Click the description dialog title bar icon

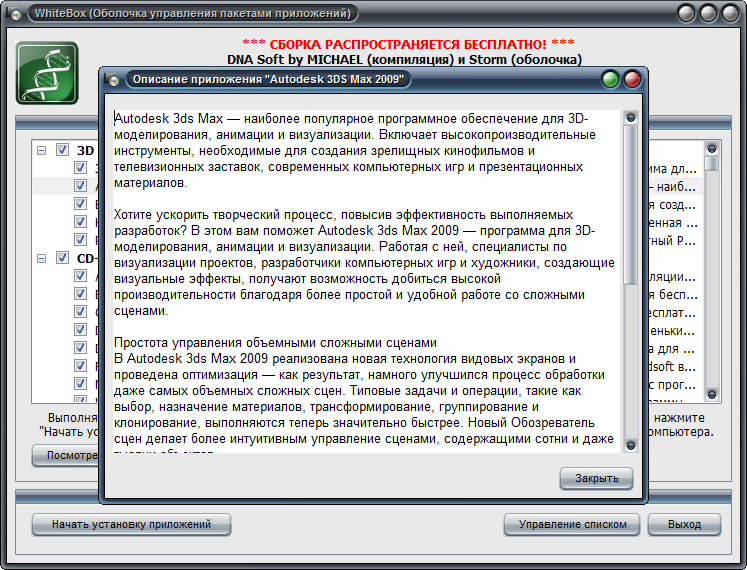point(112,79)
